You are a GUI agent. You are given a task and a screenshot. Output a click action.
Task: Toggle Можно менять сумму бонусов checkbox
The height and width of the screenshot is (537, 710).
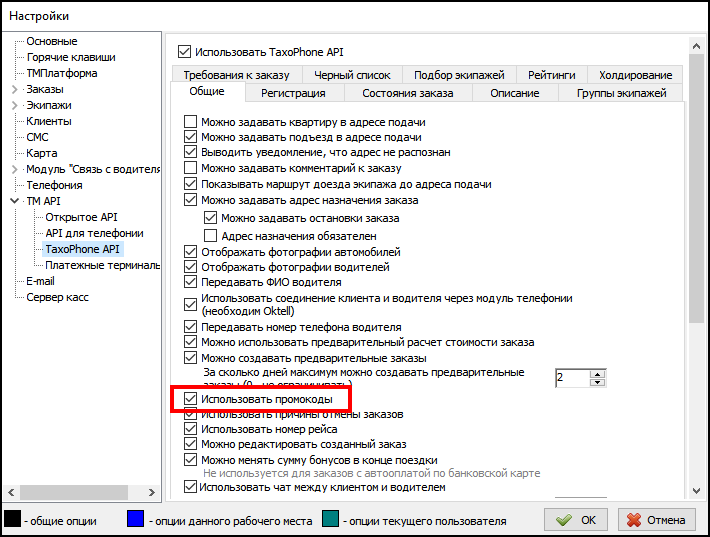tap(190, 460)
